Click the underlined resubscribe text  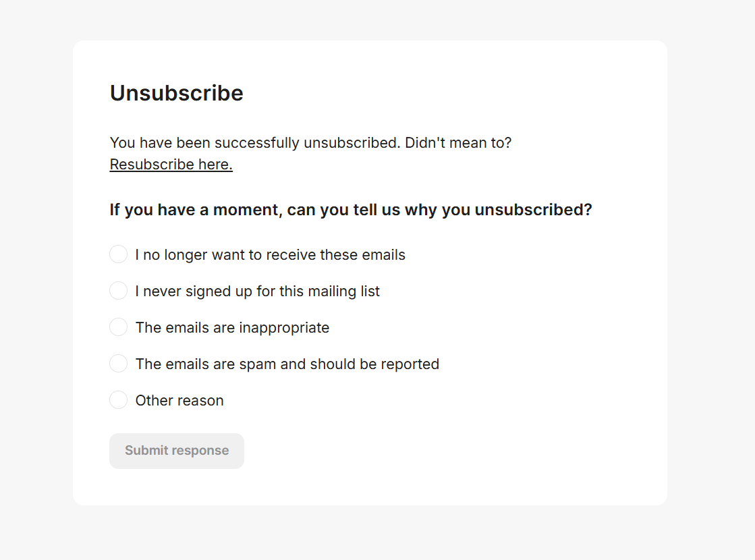[x=171, y=164]
